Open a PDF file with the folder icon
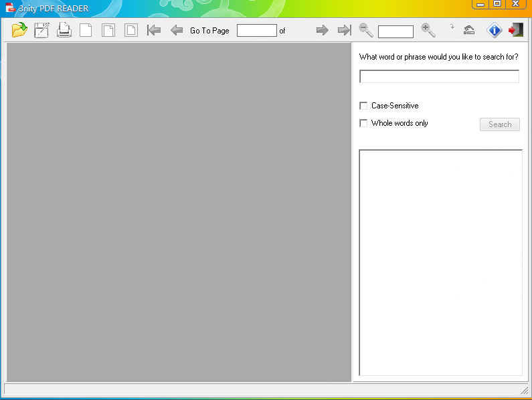Screen dimensions: 532x400 (x=19, y=30)
